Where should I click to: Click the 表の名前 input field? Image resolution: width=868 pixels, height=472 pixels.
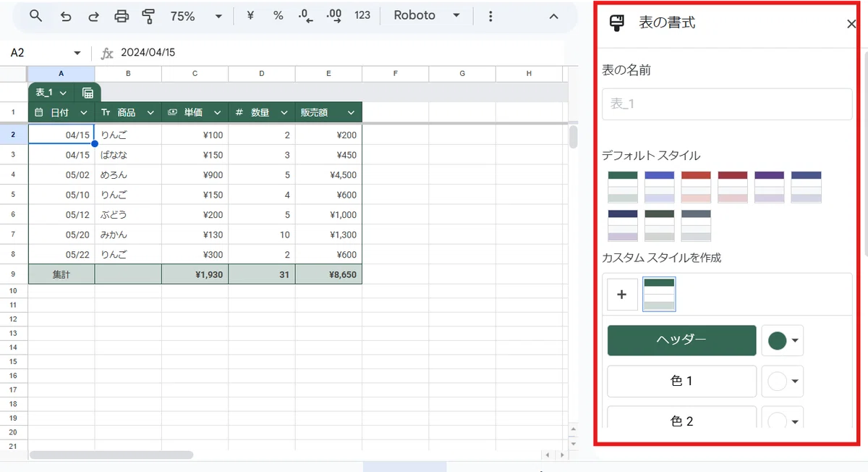pyautogui.click(x=727, y=104)
